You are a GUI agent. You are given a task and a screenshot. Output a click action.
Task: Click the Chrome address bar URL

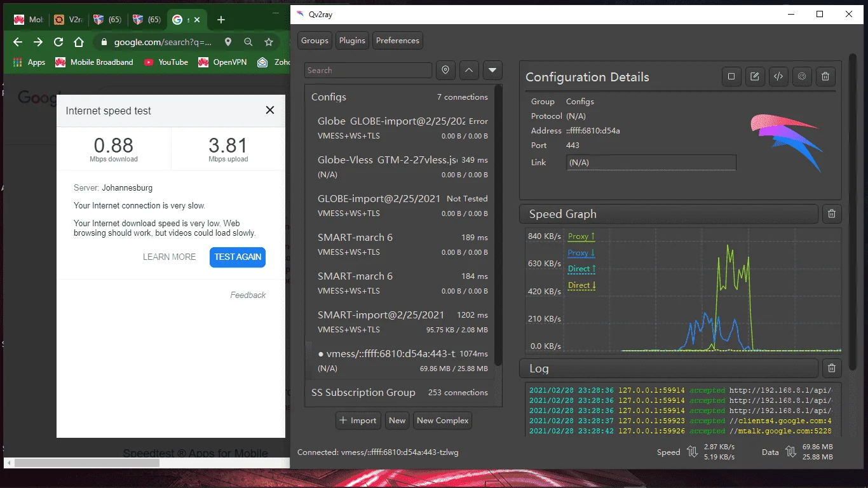[x=163, y=42]
